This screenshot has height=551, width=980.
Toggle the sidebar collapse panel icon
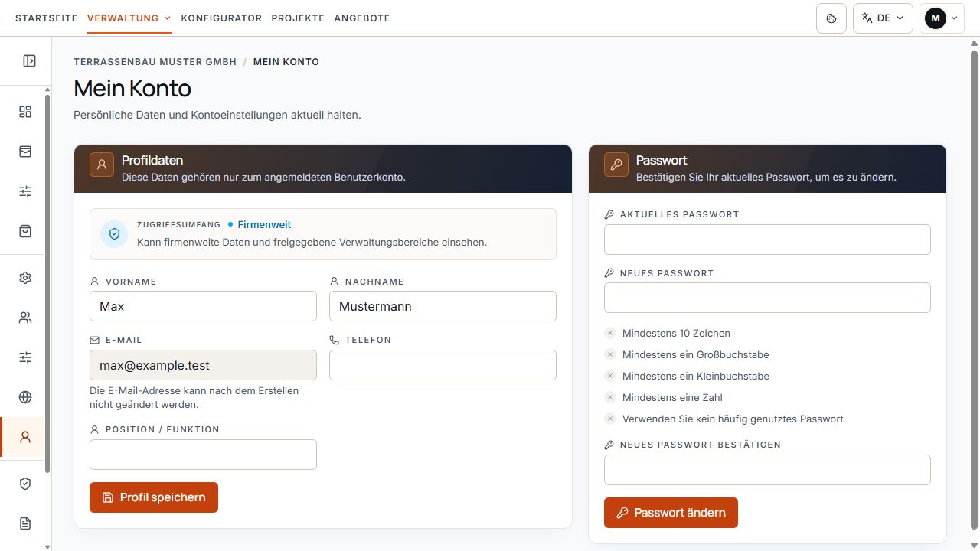(29, 61)
